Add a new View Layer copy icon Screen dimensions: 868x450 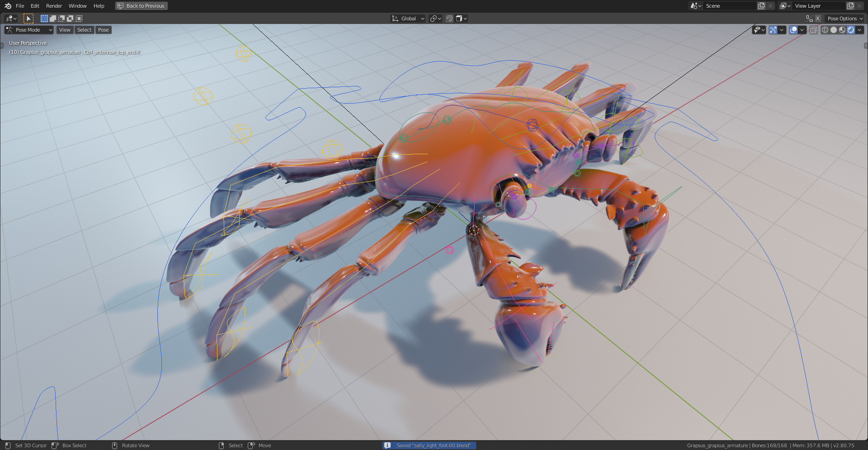click(x=850, y=6)
